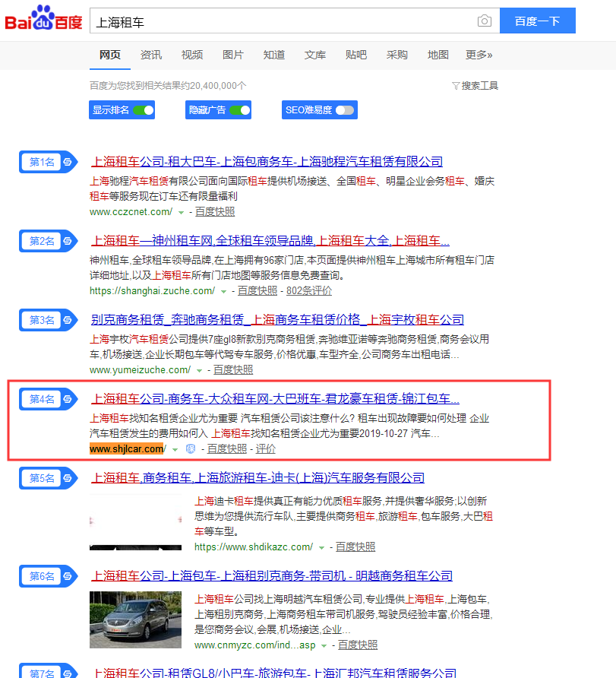Open result titled 君龙豪车租赁-锦江包车

pos(275,399)
